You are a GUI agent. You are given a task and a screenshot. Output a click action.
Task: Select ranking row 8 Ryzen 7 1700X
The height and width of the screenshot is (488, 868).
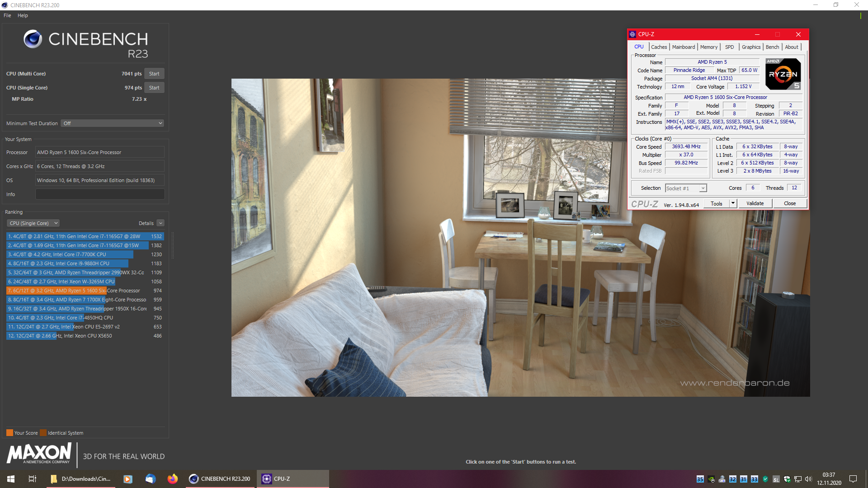pyautogui.click(x=85, y=300)
